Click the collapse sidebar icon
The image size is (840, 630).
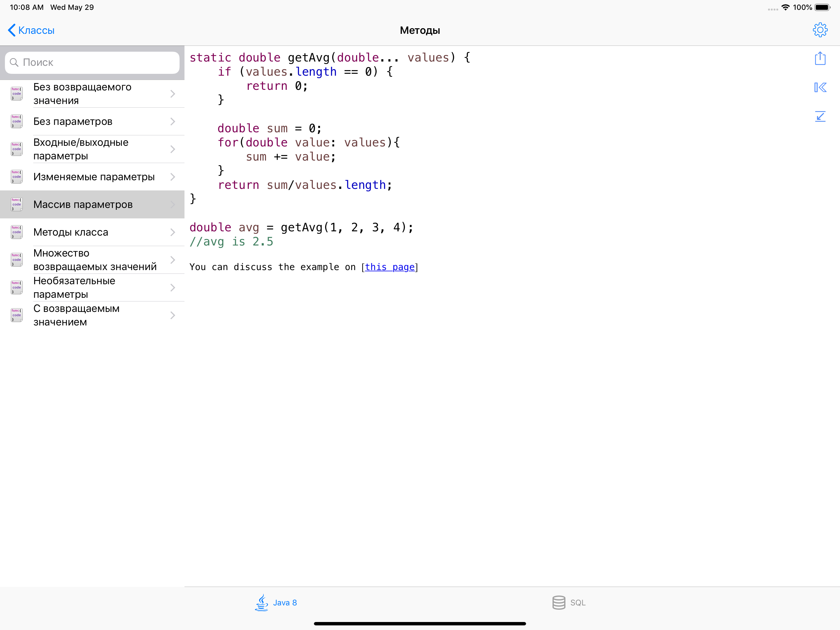(x=820, y=88)
